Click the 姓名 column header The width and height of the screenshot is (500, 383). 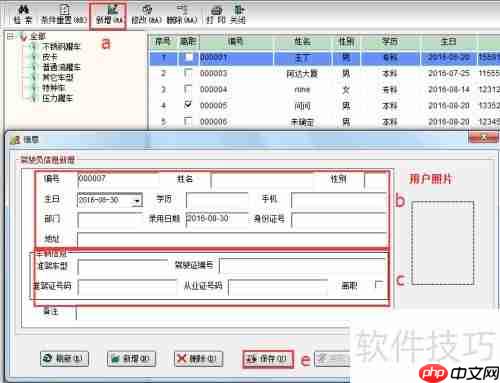click(303, 42)
